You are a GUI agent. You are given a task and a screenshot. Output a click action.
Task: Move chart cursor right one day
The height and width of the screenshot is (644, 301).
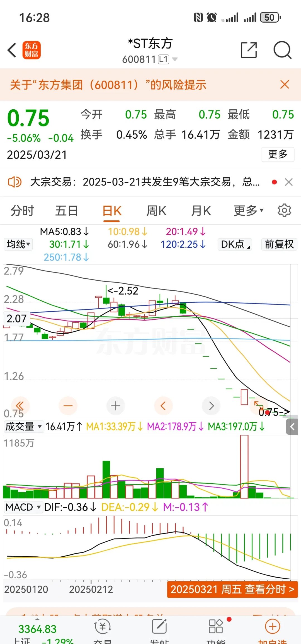click(x=211, y=406)
